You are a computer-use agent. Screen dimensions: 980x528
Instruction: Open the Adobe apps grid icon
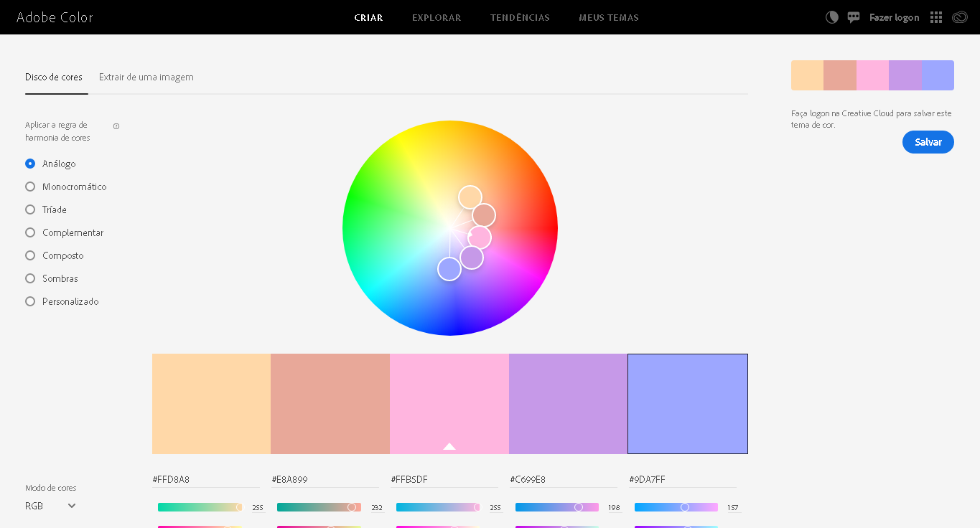pos(935,16)
